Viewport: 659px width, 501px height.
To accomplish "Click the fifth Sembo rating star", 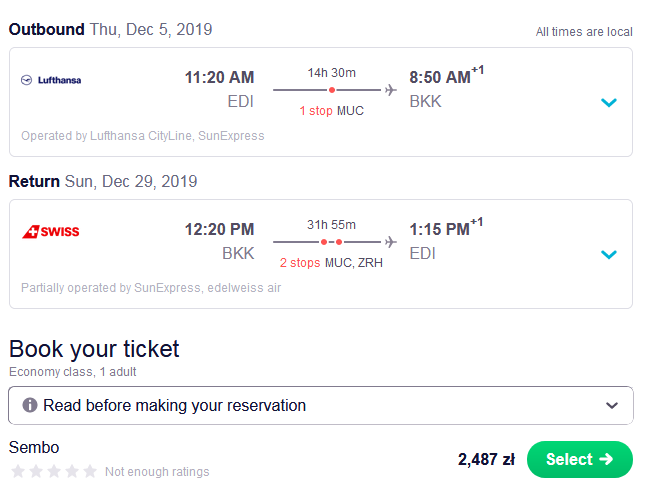I will pyautogui.click(x=90, y=471).
